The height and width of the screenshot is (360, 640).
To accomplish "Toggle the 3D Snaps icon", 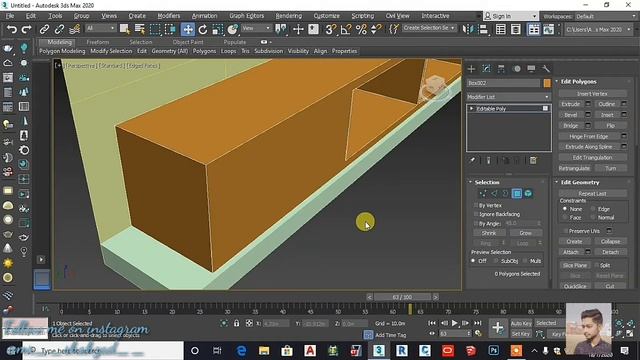I will click(x=331, y=29).
